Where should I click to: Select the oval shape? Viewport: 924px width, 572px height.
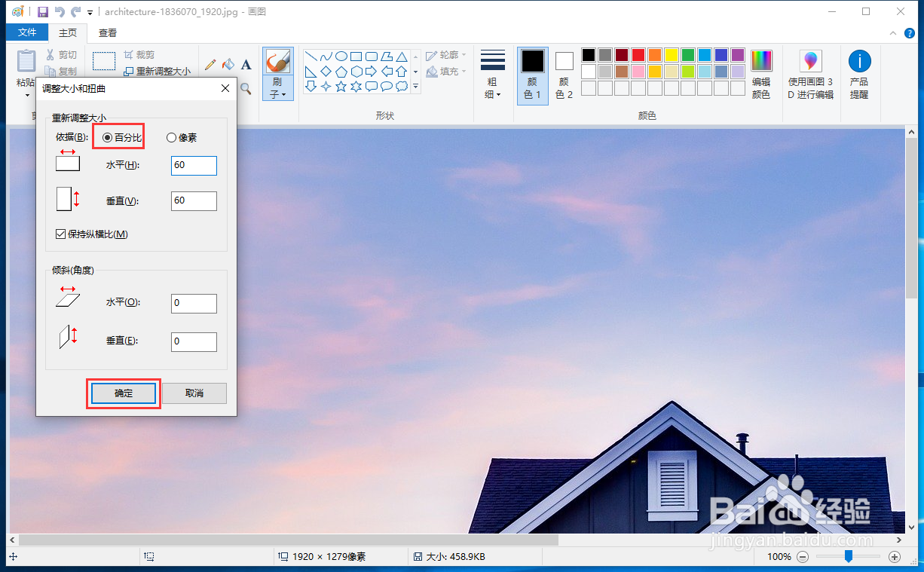pyautogui.click(x=341, y=57)
